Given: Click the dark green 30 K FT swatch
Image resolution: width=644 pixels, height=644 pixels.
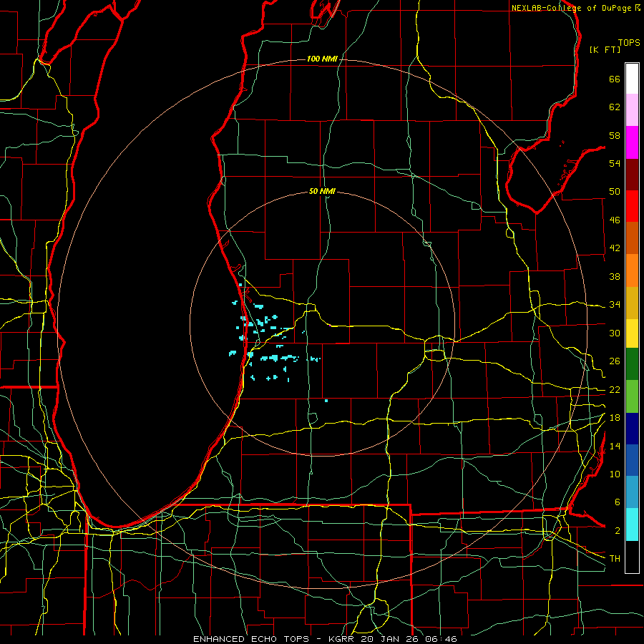Looking at the screenshot, I should coord(632,364).
